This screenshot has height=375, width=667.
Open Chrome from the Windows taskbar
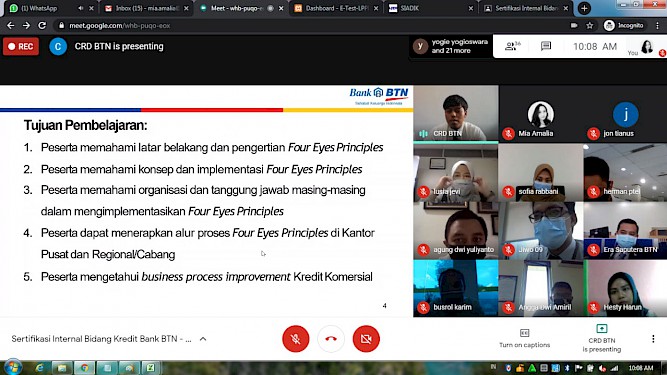(84, 368)
